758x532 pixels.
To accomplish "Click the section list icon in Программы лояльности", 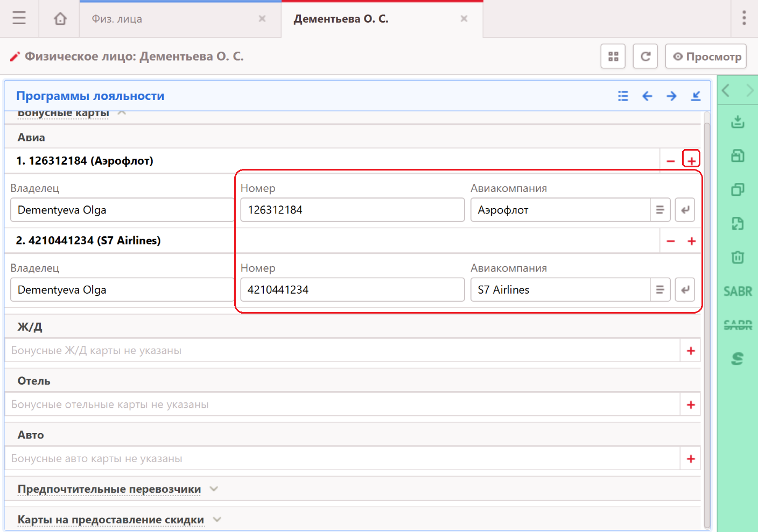I will pos(623,96).
